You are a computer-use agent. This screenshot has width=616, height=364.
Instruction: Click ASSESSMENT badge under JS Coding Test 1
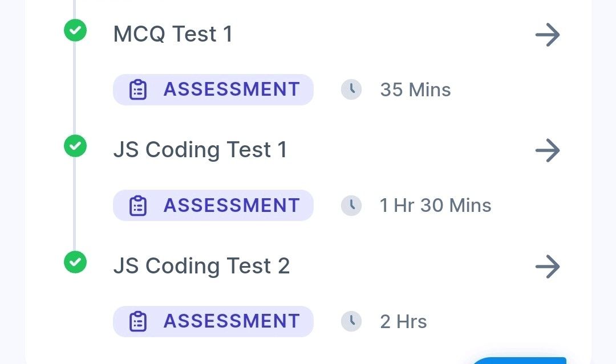click(x=213, y=205)
